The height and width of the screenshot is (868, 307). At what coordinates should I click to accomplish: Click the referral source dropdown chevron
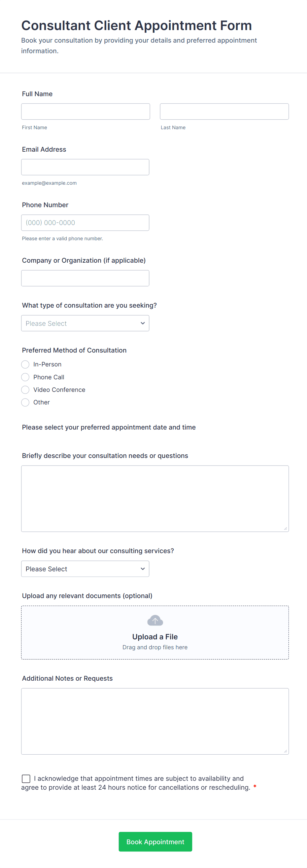click(143, 569)
